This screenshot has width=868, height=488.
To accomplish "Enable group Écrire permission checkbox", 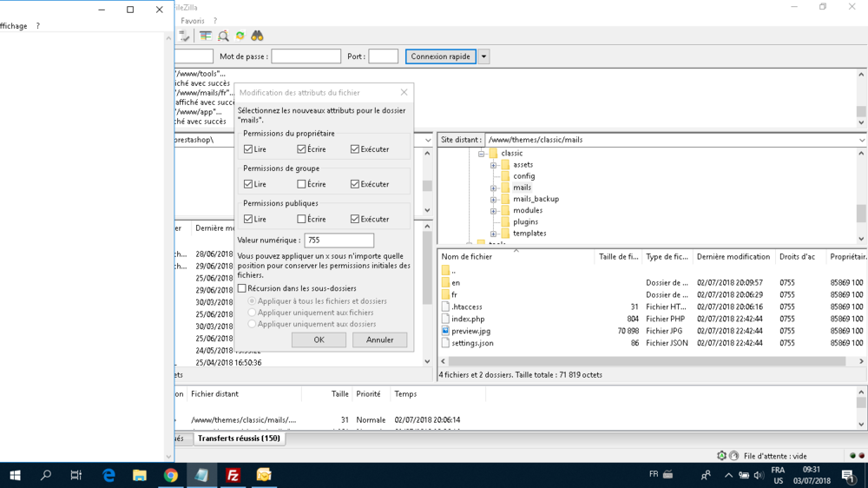I will (301, 184).
